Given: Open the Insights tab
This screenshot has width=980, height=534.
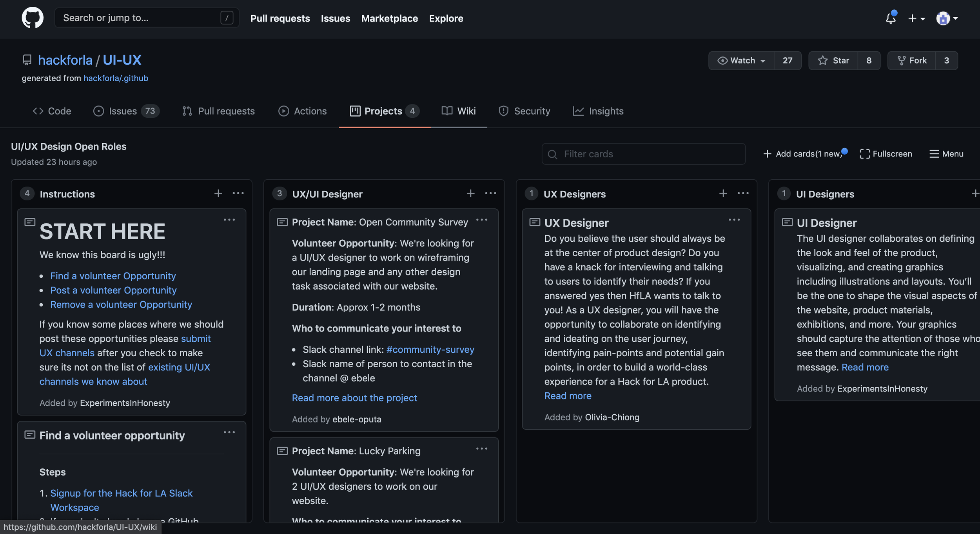Looking at the screenshot, I should coord(598,111).
